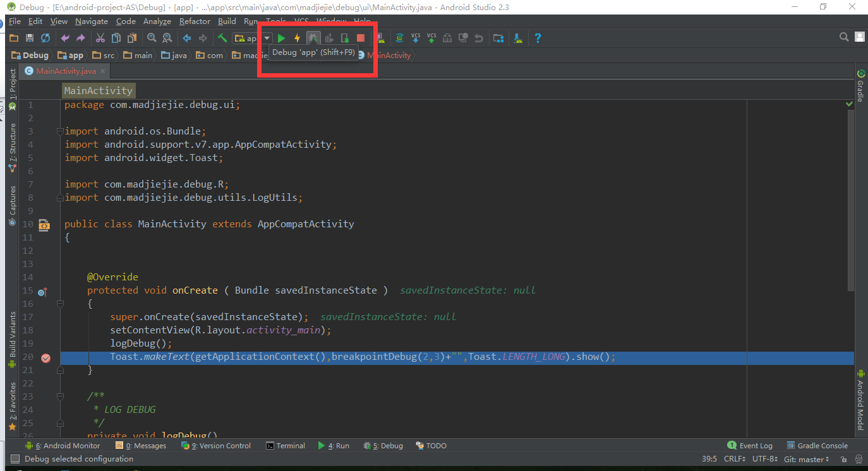Viewport: 868px width, 471px height.
Task: Apply changes with lightning bolt icon
Action: click(x=297, y=38)
